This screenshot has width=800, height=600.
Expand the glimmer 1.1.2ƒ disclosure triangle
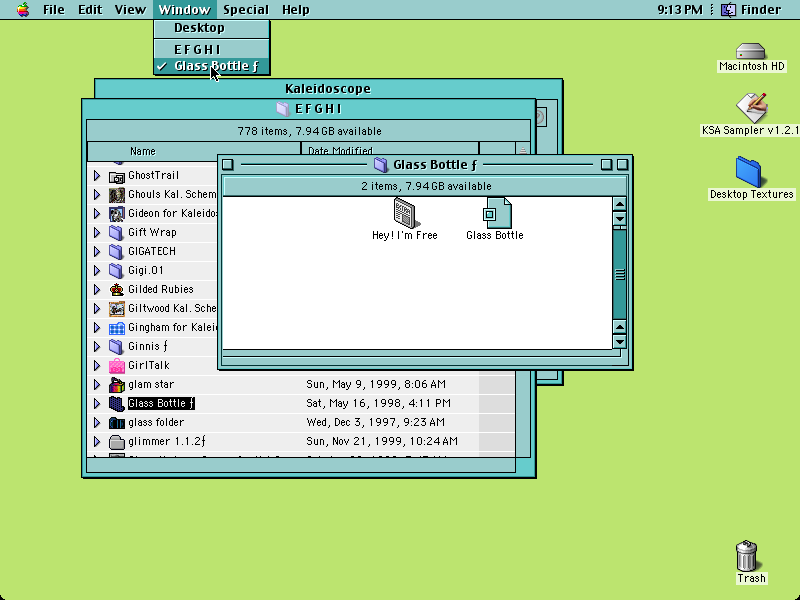click(x=97, y=441)
